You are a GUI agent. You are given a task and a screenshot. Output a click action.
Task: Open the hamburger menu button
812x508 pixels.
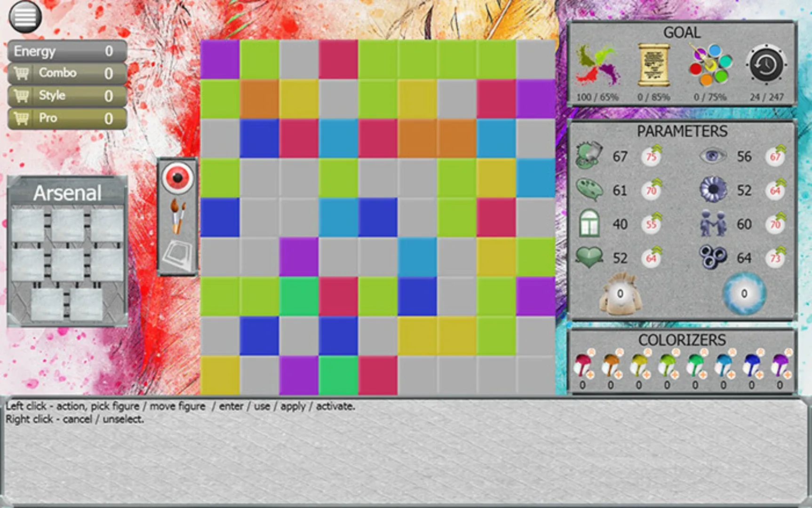(x=25, y=17)
